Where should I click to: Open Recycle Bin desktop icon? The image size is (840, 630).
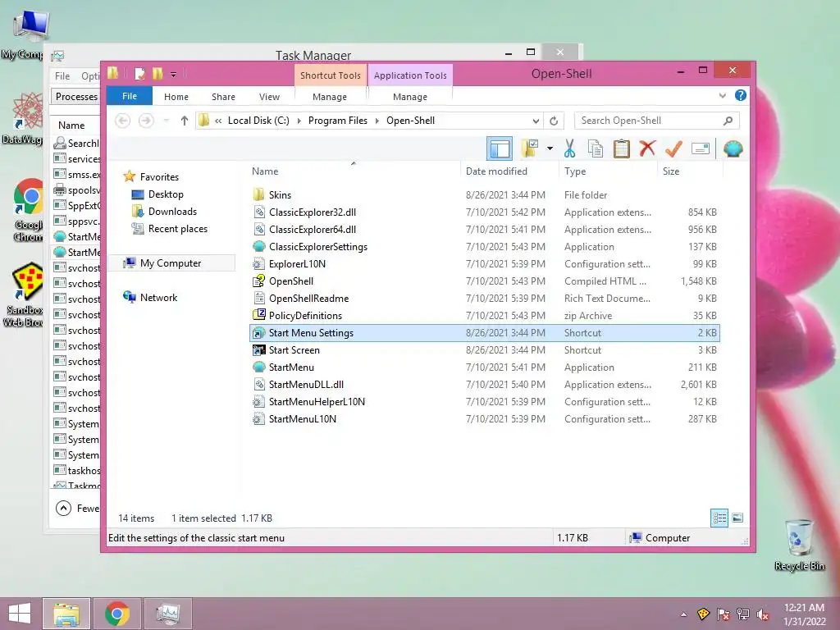click(799, 545)
